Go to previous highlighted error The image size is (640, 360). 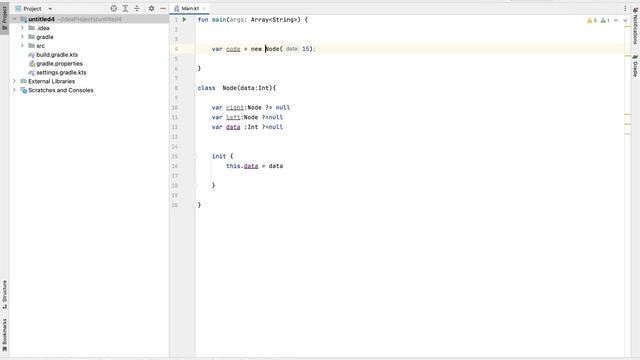(x=616, y=20)
